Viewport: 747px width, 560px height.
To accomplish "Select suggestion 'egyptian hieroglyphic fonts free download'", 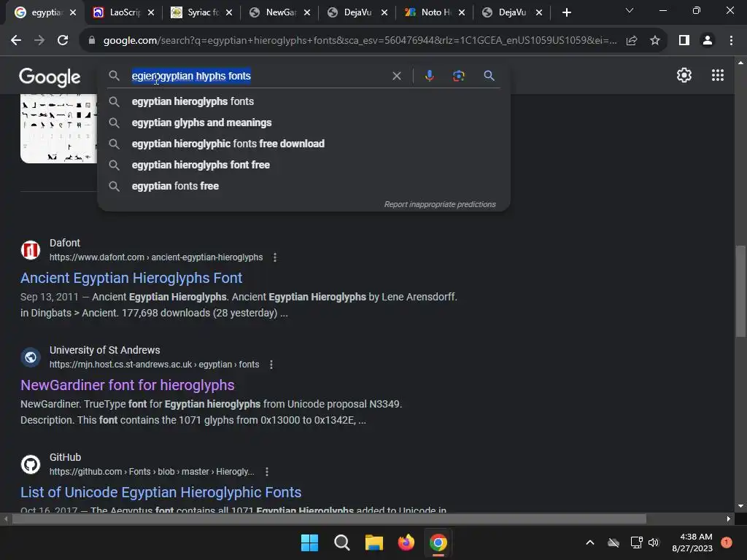I will coord(303,144).
